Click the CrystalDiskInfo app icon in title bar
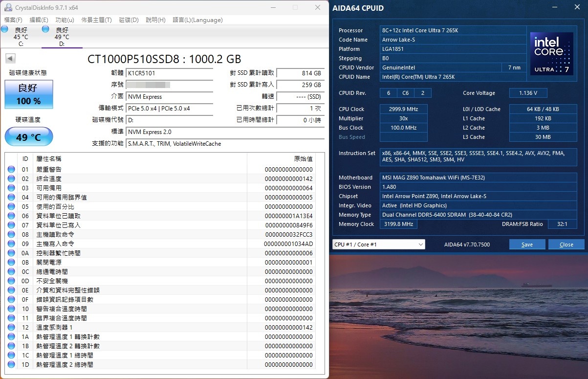The height and width of the screenshot is (379, 588). (x=8, y=8)
